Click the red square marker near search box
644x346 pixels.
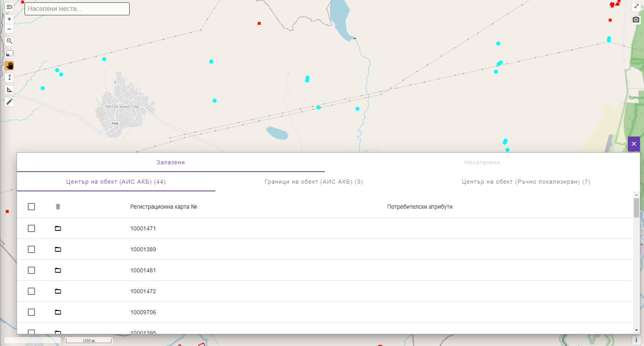tap(23, 2)
